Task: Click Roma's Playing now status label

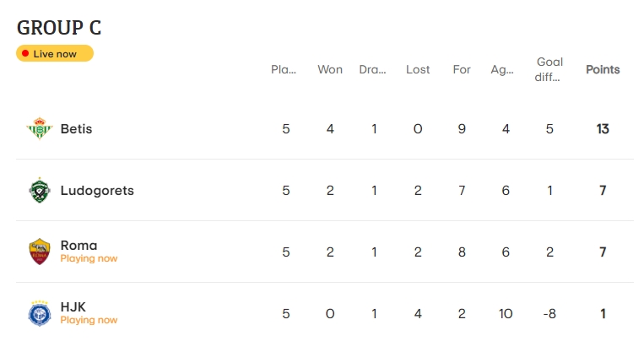Action: coord(89,258)
